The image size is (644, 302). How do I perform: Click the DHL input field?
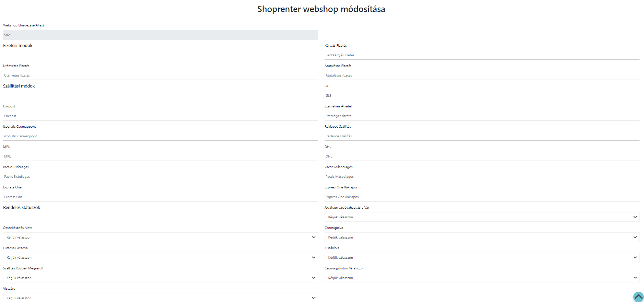coord(482,156)
